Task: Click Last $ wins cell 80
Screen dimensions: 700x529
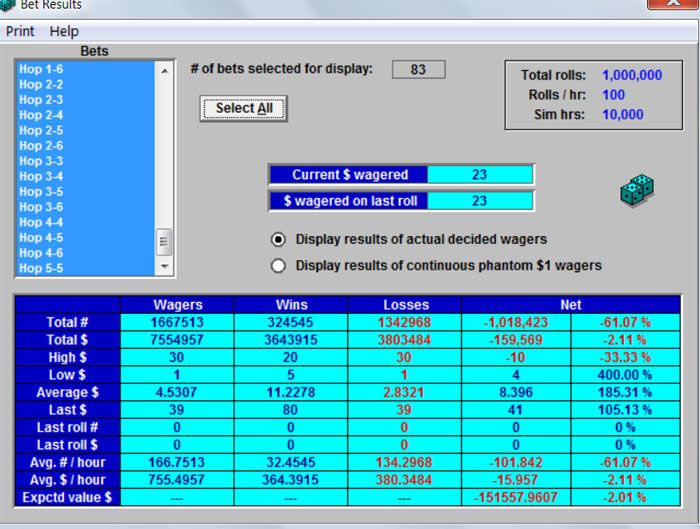Action: pos(290,410)
